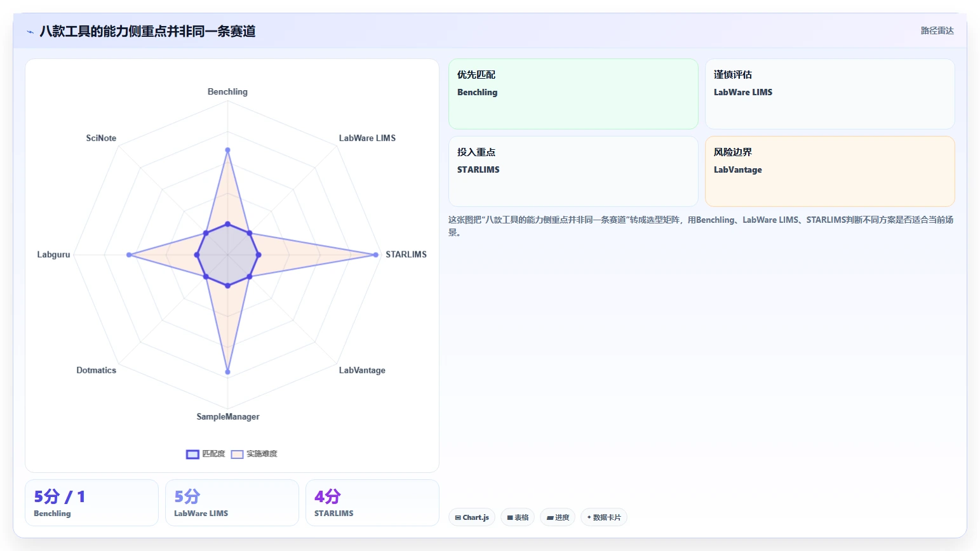The height and width of the screenshot is (551, 980).
Task: Click the outer SampleManager data point
Action: click(x=228, y=372)
